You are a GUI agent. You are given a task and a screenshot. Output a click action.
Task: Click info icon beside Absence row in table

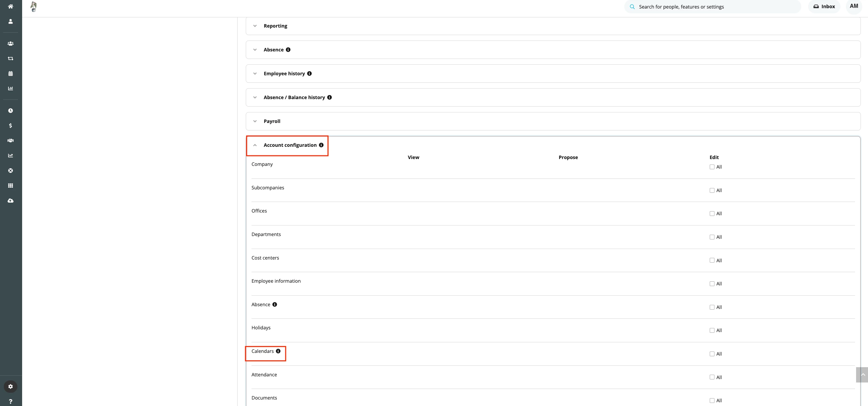click(275, 304)
